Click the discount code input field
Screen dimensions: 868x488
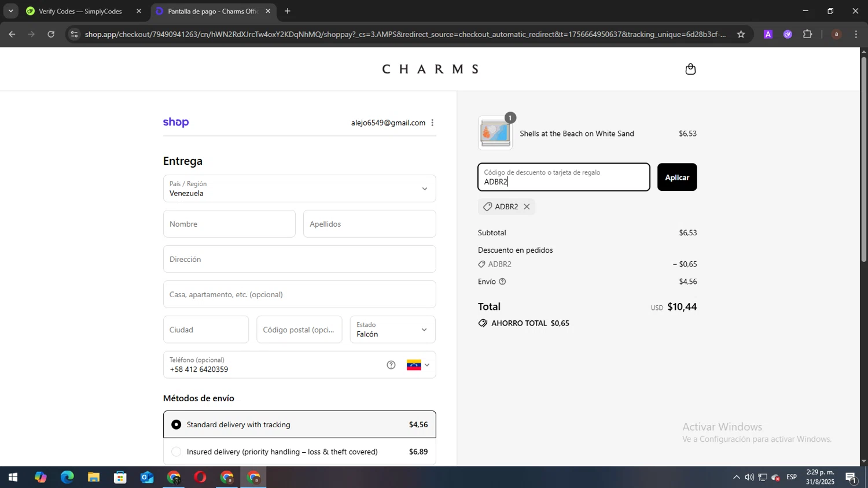point(564,177)
